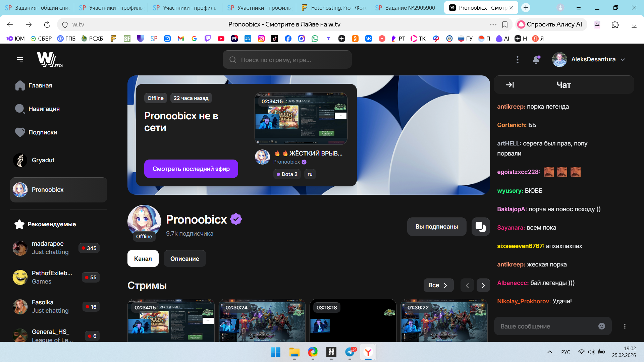644x362 pixels.
Task: Bookmark page with address bar bookmark icon
Action: click(504, 24)
